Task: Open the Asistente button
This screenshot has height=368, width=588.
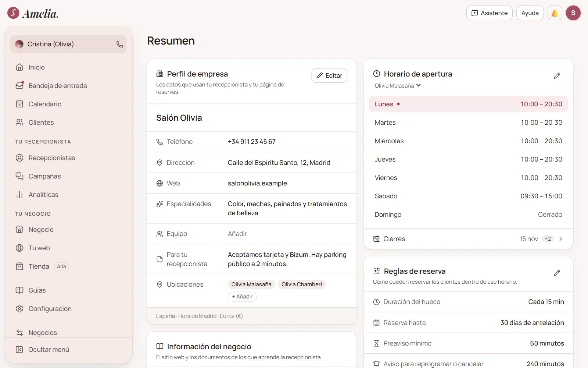Action: click(x=490, y=13)
